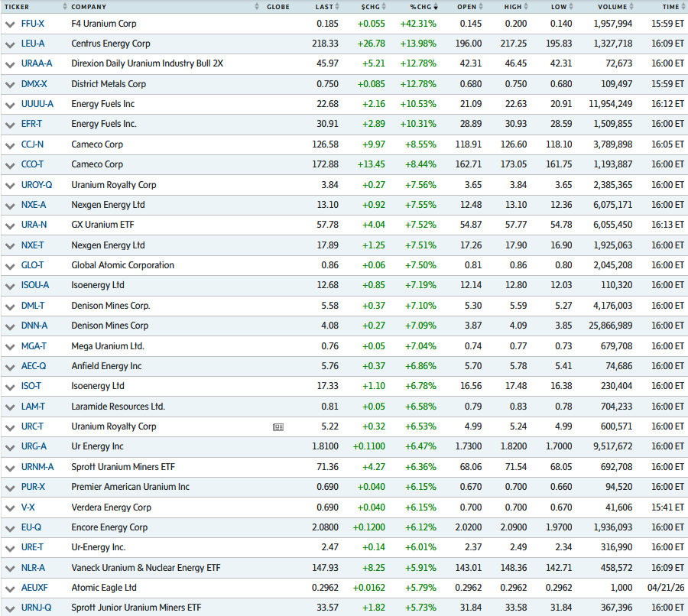The width and height of the screenshot is (688, 616).
Task: Open the CCO-T ticker link
Action: point(32,164)
